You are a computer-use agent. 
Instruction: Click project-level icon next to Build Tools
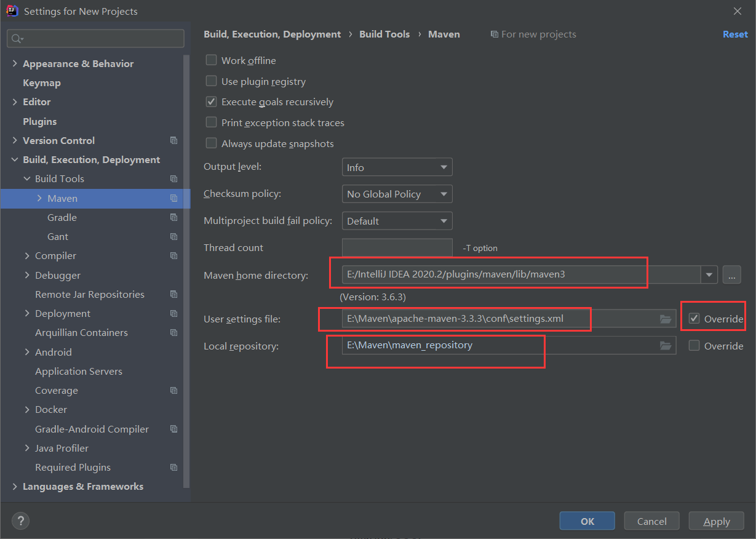(x=173, y=178)
